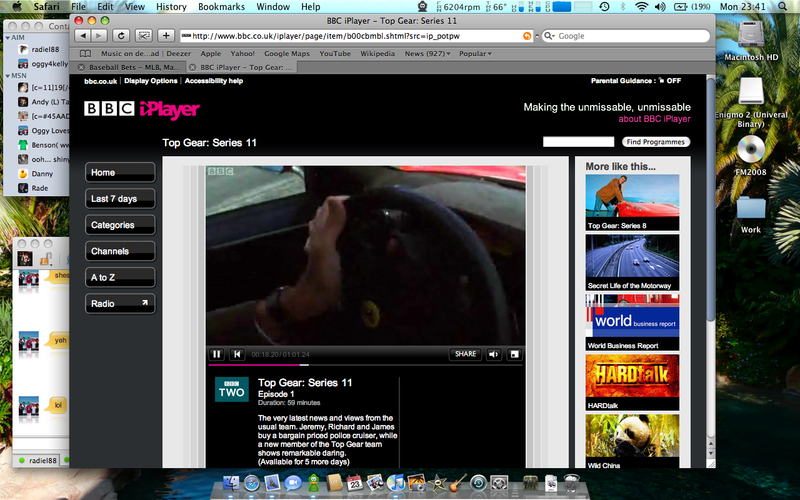800x500 pixels.
Task: Open the File menu
Action: (x=78, y=7)
